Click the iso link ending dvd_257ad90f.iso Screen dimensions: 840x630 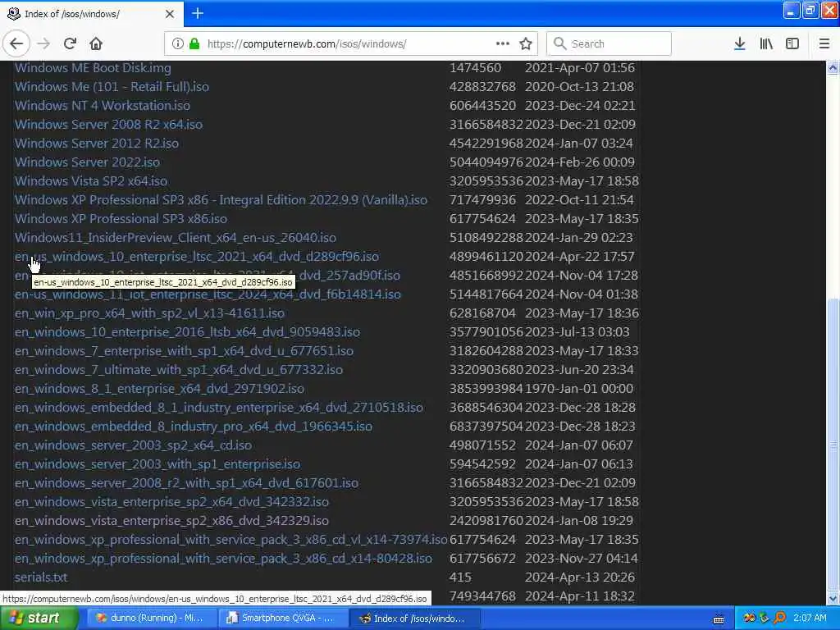[349, 276]
